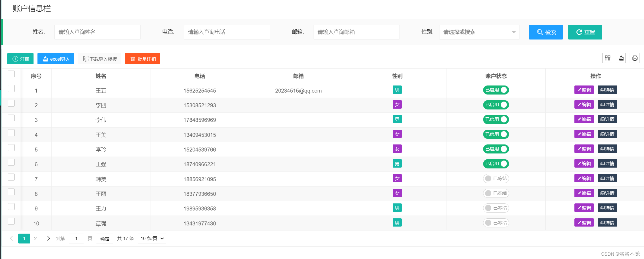Edit the row for 王美

click(x=584, y=134)
